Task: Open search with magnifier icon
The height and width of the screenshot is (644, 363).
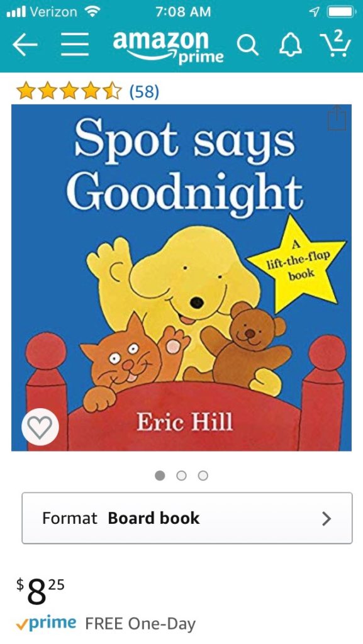Action: [x=248, y=45]
